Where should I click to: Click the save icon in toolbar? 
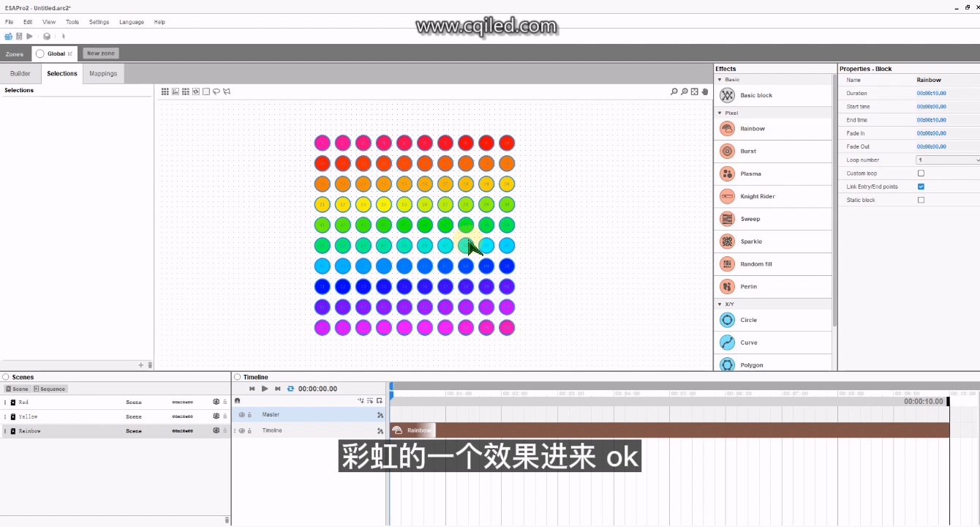(x=19, y=36)
